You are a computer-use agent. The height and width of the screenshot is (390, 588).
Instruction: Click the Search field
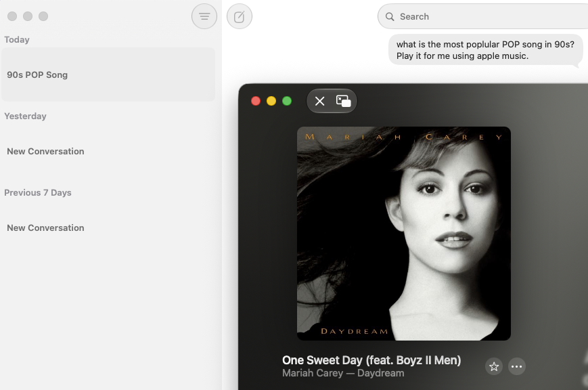click(482, 16)
